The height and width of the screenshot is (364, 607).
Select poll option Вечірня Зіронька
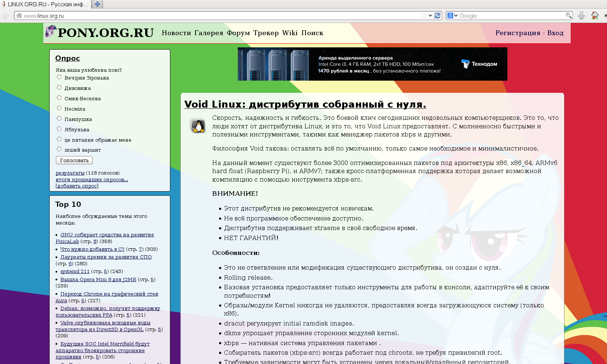(x=59, y=77)
